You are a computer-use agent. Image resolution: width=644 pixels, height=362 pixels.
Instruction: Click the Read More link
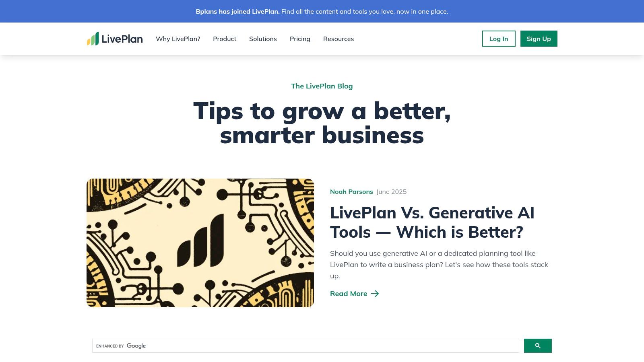click(x=349, y=294)
